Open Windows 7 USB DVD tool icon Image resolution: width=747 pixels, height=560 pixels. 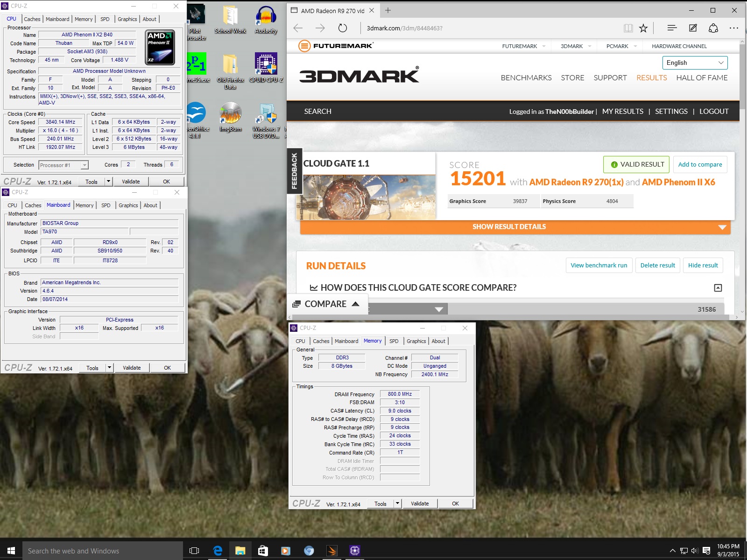point(266,121)
